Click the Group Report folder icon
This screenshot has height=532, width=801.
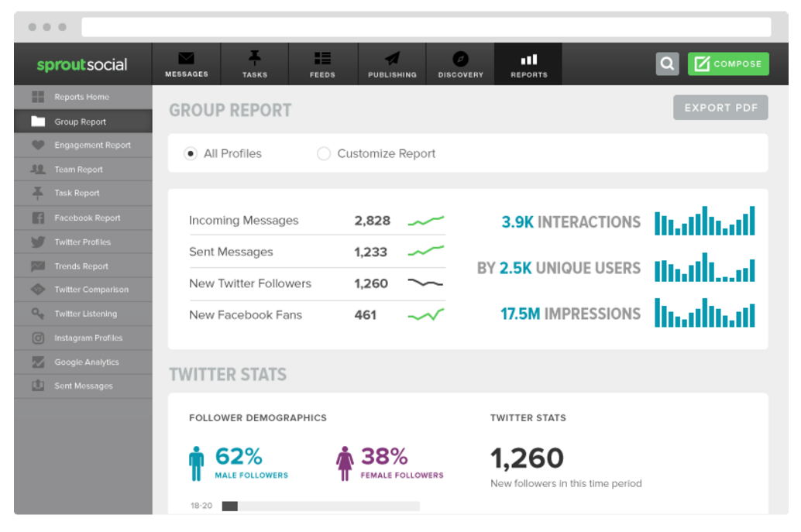tap(38, 122)
